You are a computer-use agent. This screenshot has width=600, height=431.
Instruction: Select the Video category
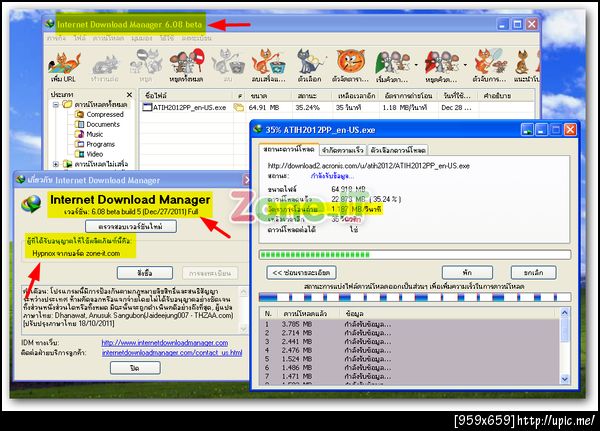click(95, 154)
